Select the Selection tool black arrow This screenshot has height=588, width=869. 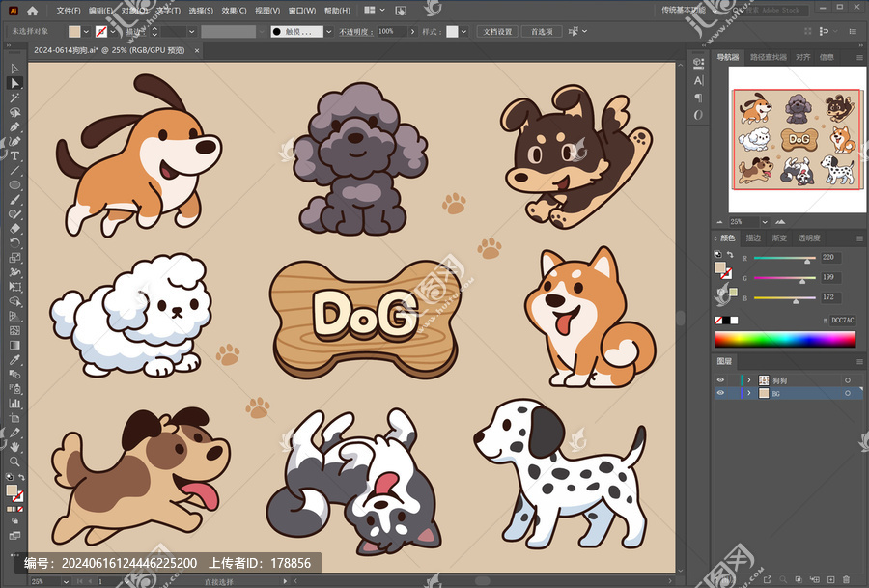[x=14, y=69]
